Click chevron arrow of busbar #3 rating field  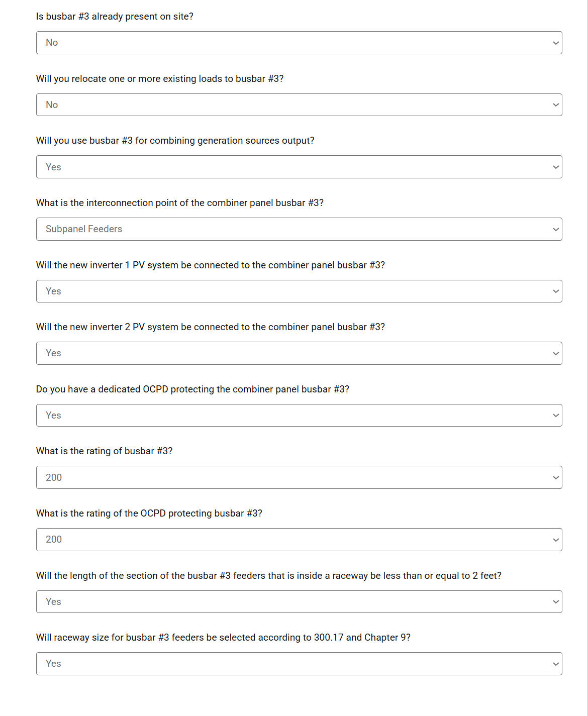[x=556, y=478]
